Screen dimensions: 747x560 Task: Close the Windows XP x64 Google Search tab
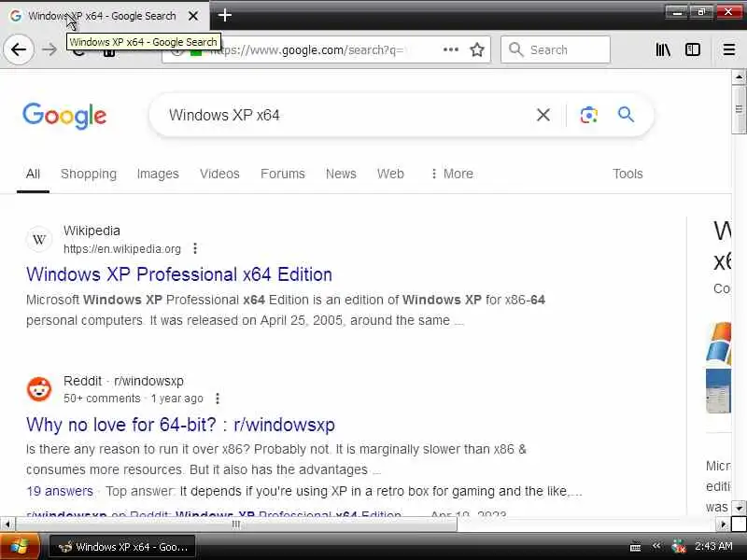point(193,16)
